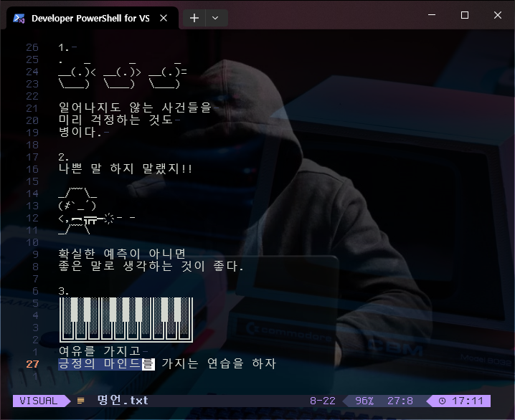Click the current line number 27

(32, 364)
